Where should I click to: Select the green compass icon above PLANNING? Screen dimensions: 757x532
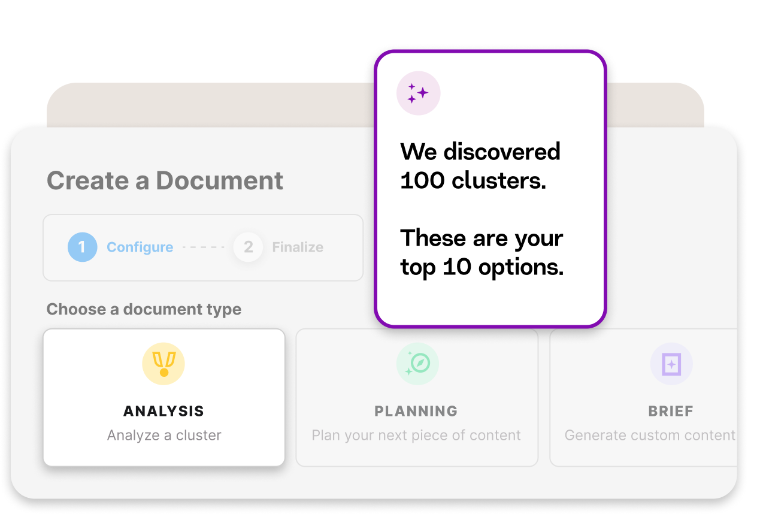417,363
